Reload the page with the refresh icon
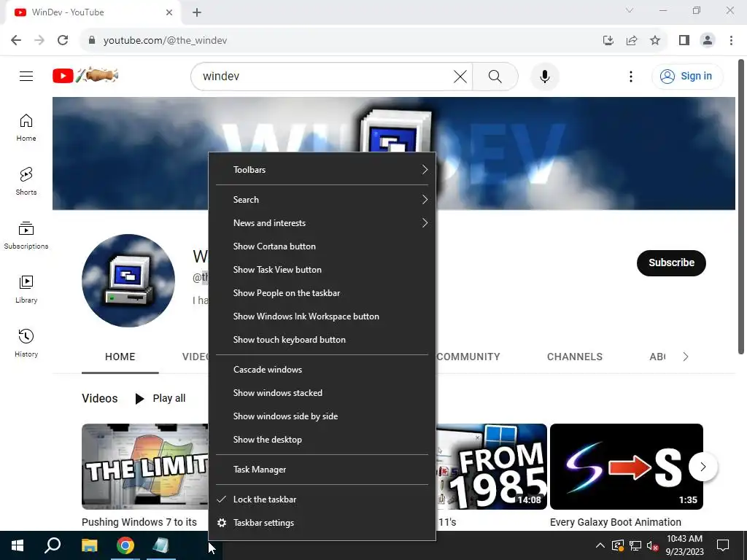This screenshot has width=747, height=560. (63, 41)
